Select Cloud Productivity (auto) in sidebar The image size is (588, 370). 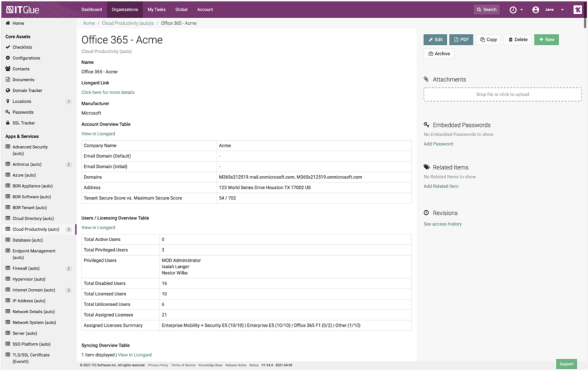pos(37,229)
